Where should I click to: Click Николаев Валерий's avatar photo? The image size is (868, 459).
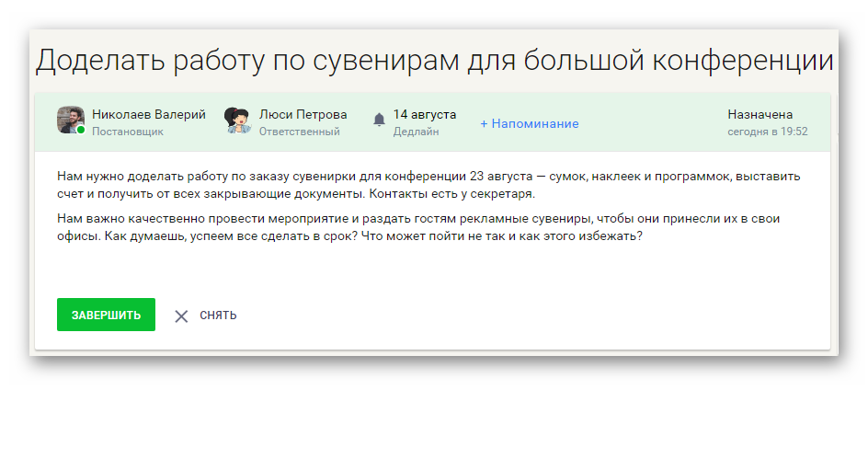tap(70, 120)
